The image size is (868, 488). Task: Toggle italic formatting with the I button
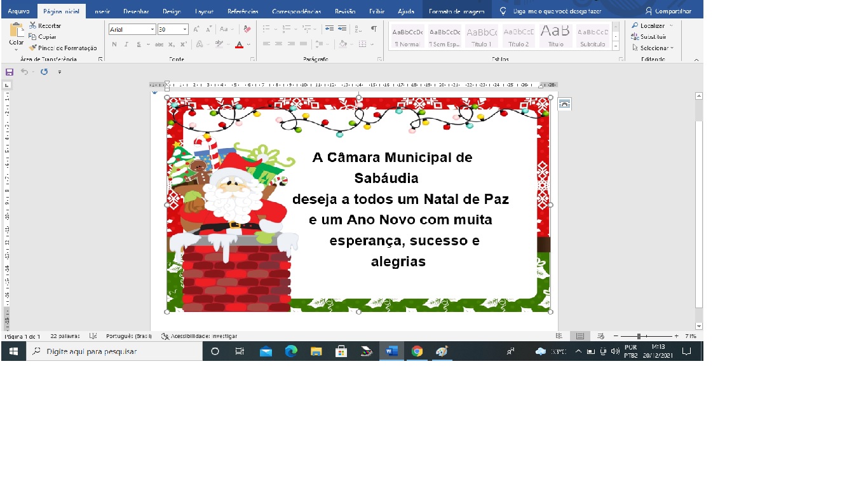coord(126,44)
